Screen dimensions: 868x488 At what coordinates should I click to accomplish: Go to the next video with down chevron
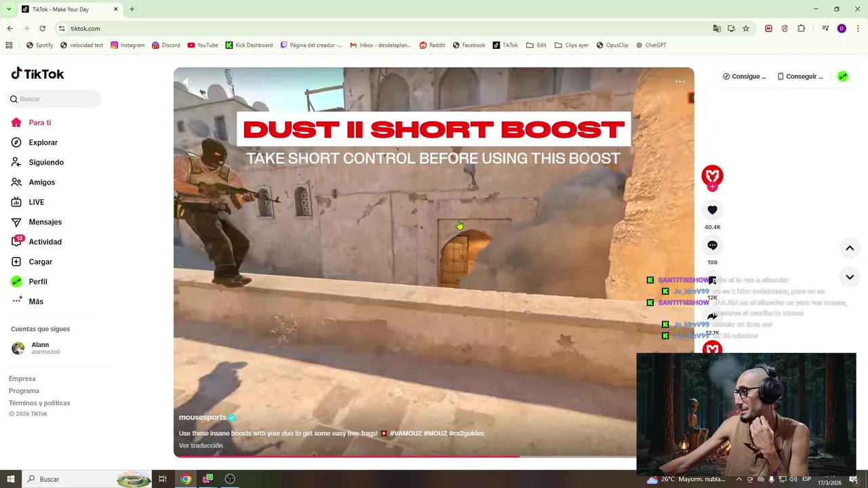pyautogui.click(x=850, y=277)
